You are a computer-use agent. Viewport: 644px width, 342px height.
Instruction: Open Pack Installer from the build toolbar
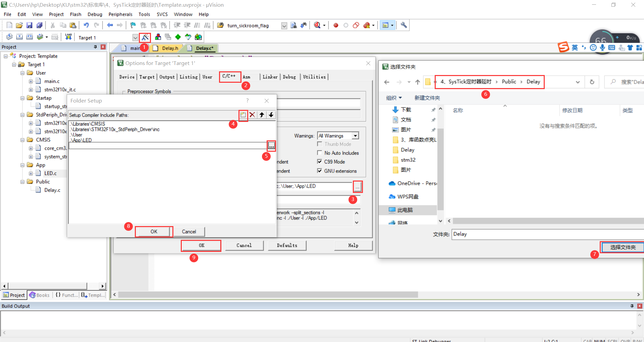[x=198, y=37]
